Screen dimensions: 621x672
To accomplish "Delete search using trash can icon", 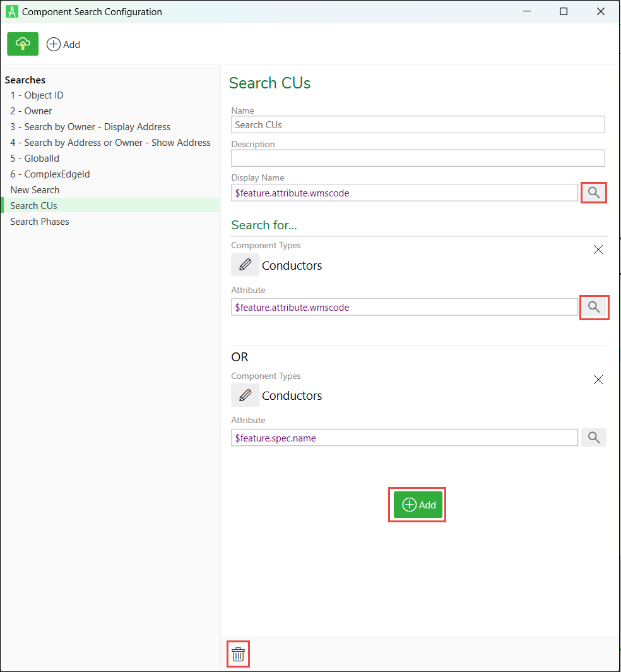I will (x=238, y=654).
